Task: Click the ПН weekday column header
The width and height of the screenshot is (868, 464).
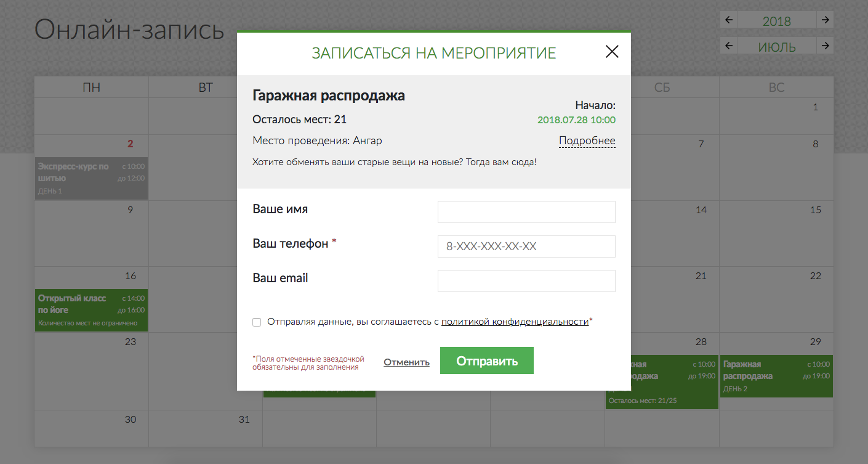Action: click(x=91, y=88)
